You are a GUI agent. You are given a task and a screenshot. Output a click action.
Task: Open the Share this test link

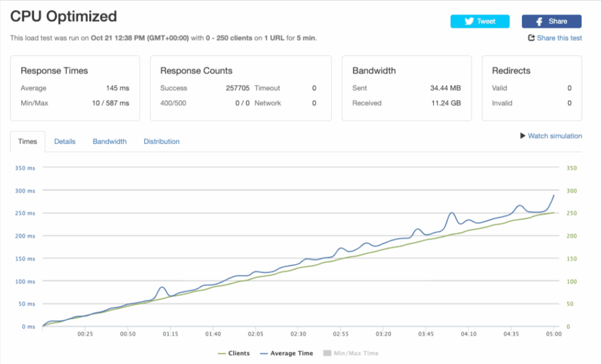point(559,38)
